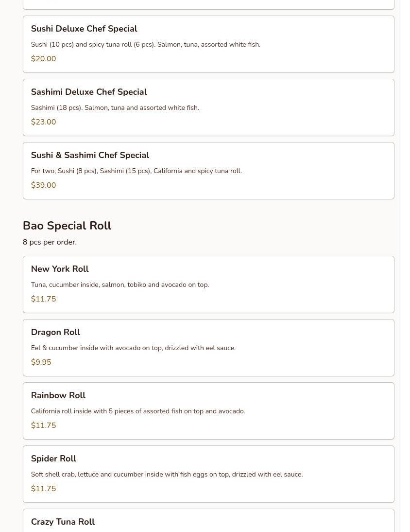410x532 pixels.
Task: Select the Sashimi Deluxe Chef Special card
Action: click(x=208, y=107)
